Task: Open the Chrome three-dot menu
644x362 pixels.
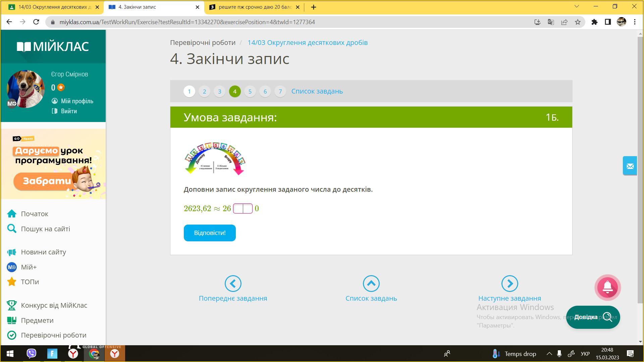Action: (635, 22)
